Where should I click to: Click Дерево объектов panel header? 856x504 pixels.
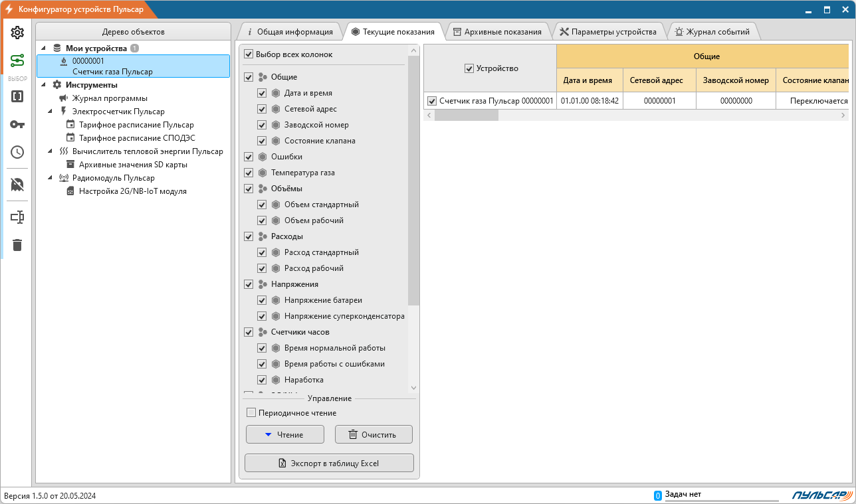point(133,32)
